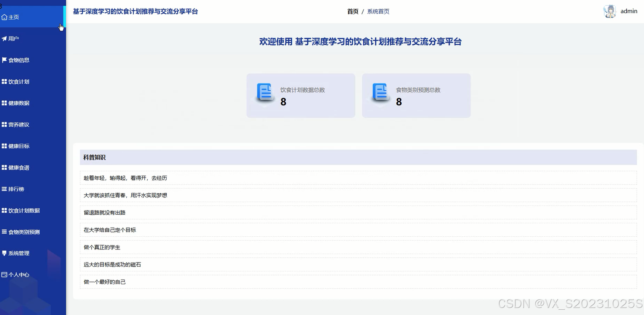Screen dimensions: 644x315
Task: Click the flag icon beside 食物信息
Action: [4, 60]
